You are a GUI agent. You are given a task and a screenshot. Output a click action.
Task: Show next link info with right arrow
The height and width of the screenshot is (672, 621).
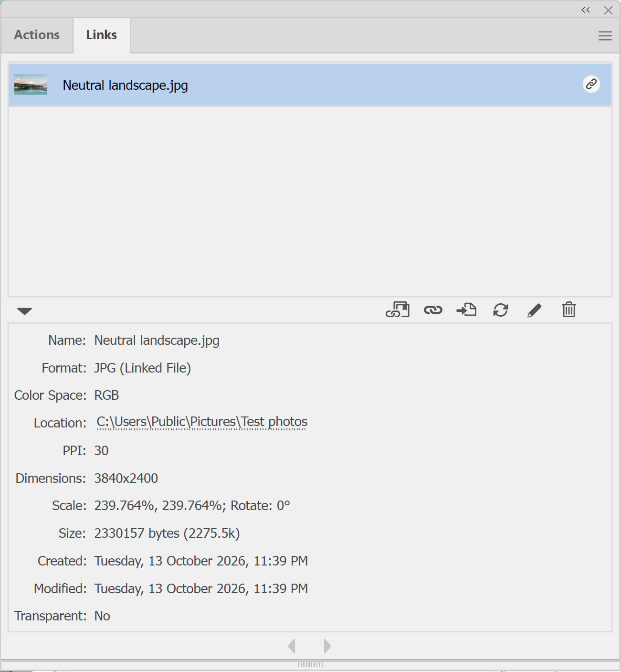click(x=327, y=646)
